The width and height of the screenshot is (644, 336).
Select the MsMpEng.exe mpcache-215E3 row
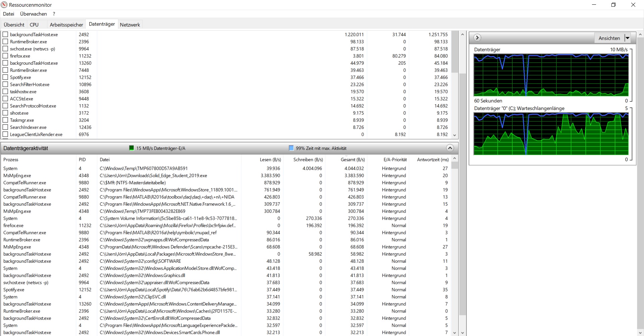pos(226,247)
